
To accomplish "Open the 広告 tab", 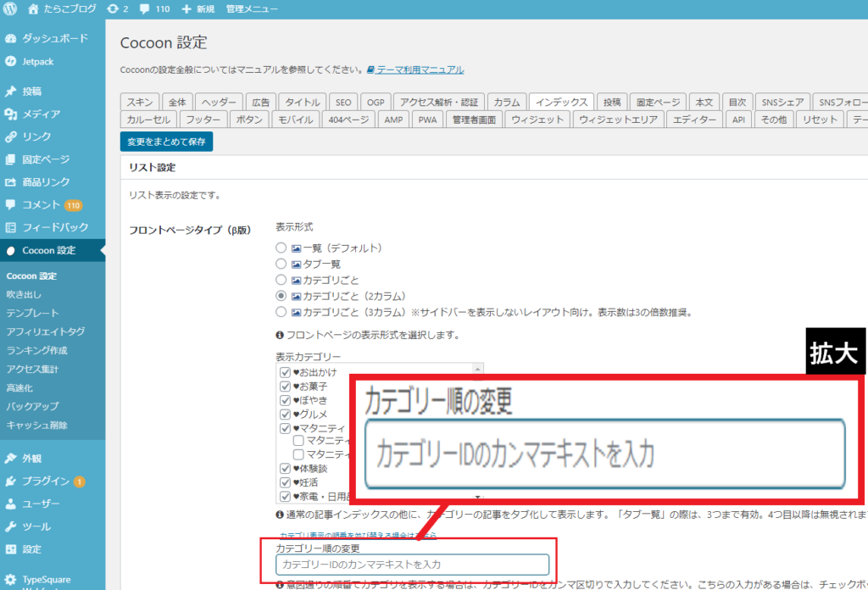I will click(x=261, y=102).
